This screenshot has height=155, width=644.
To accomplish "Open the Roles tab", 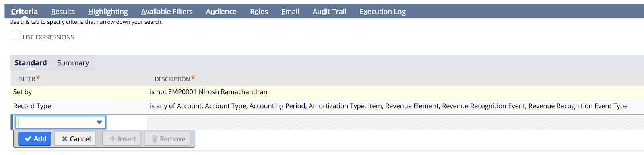I will click(259, 12).
